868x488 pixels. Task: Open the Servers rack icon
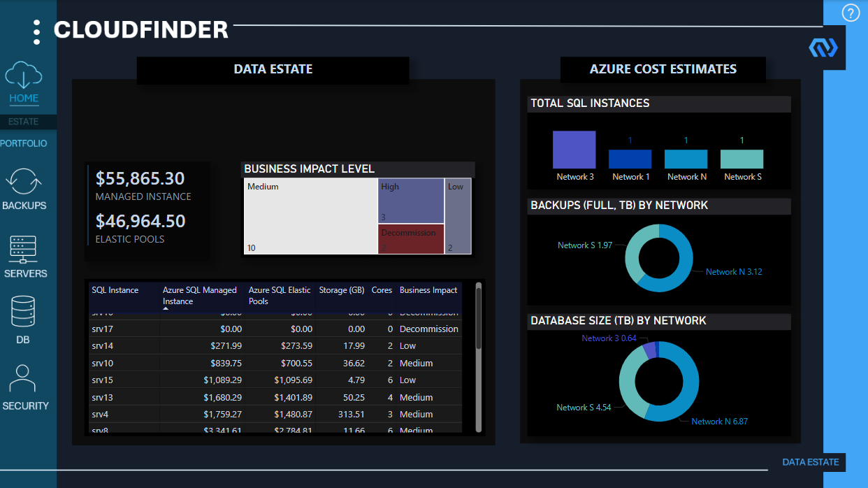[24, 250]
